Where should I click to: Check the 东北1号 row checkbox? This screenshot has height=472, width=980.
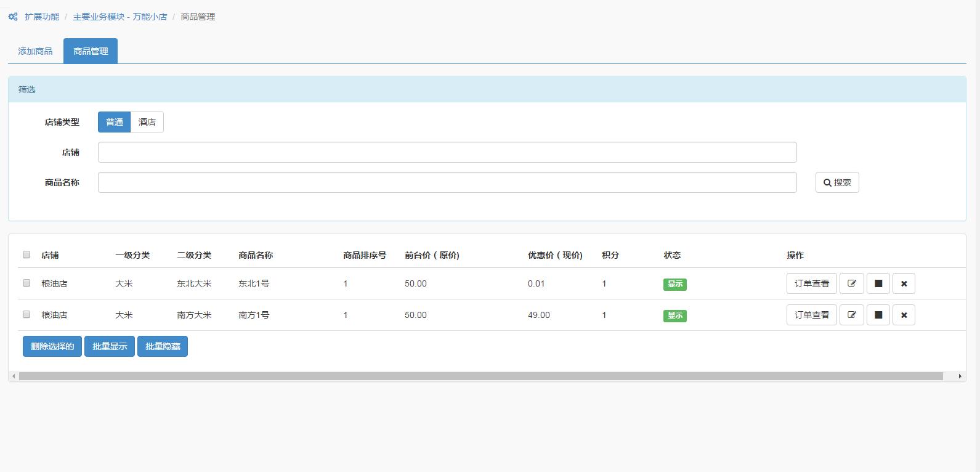[x=26, y=283]
